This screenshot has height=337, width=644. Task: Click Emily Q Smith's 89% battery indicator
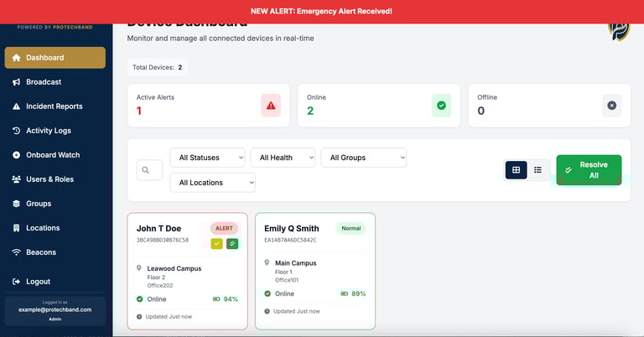[x=353, y=293]
